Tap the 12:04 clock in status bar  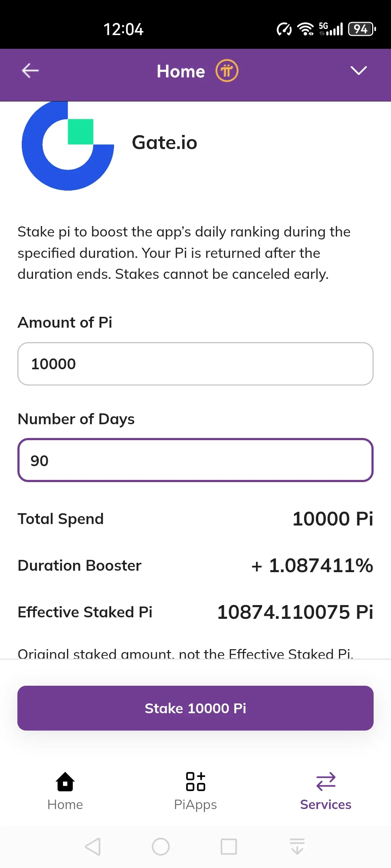(x=123, y=29)
